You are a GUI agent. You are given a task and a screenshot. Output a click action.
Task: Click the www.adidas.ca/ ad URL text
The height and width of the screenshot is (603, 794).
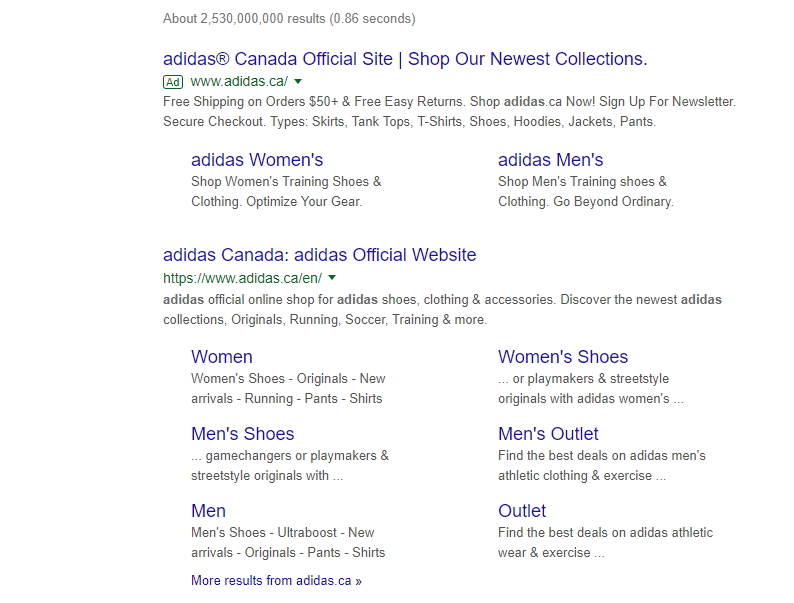tap(239, 82)
